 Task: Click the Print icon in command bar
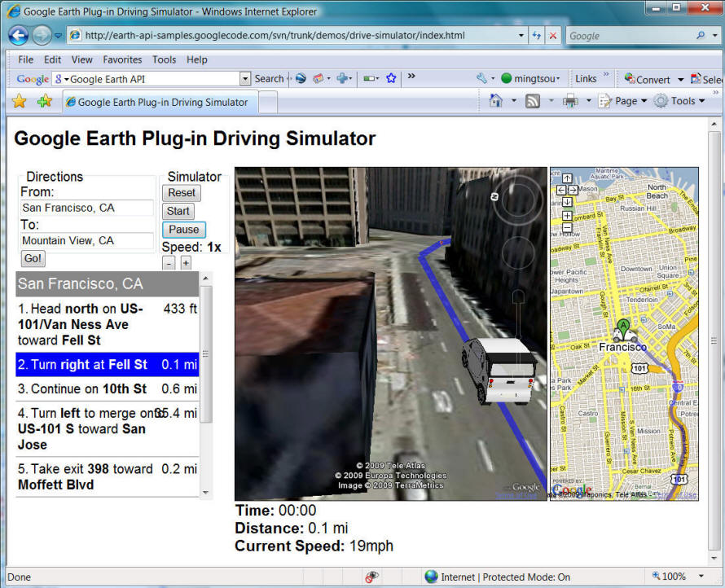pos(570,101)
